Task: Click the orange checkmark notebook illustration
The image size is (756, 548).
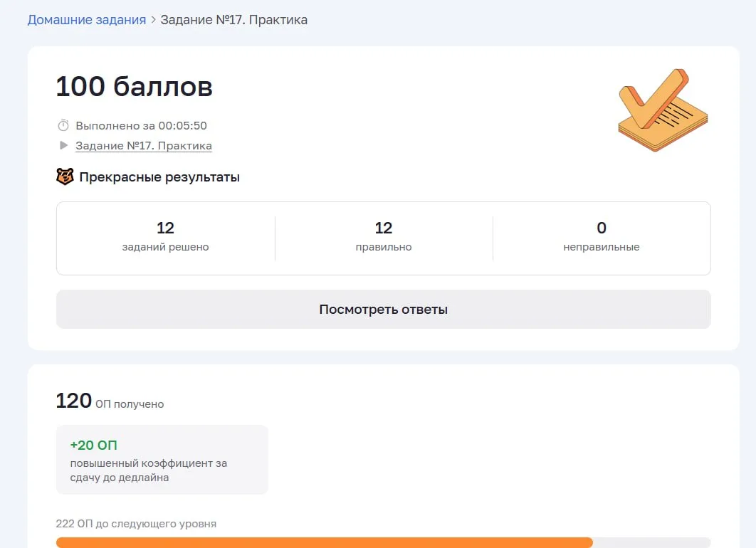Action: pyautogui.click(x=663, y=110)
